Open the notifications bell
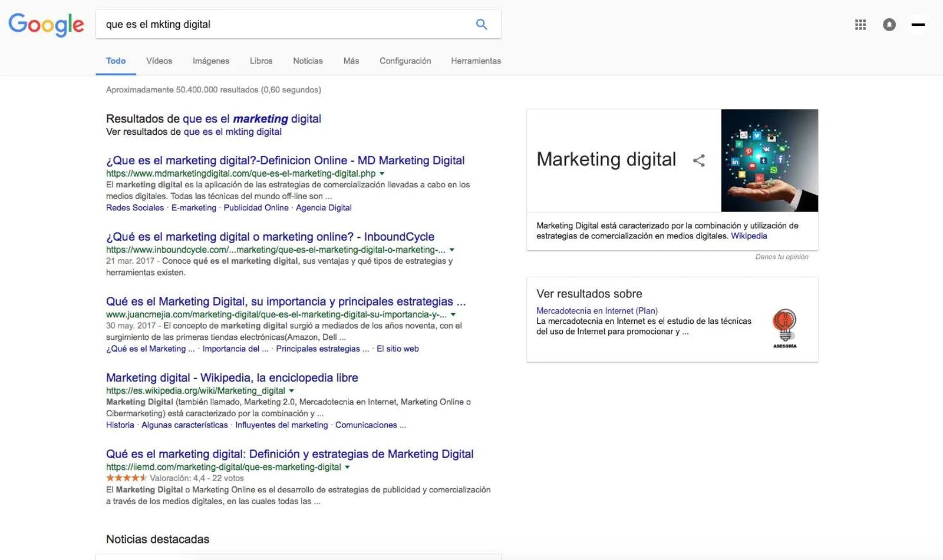943x560 pixels. [889, 24]
